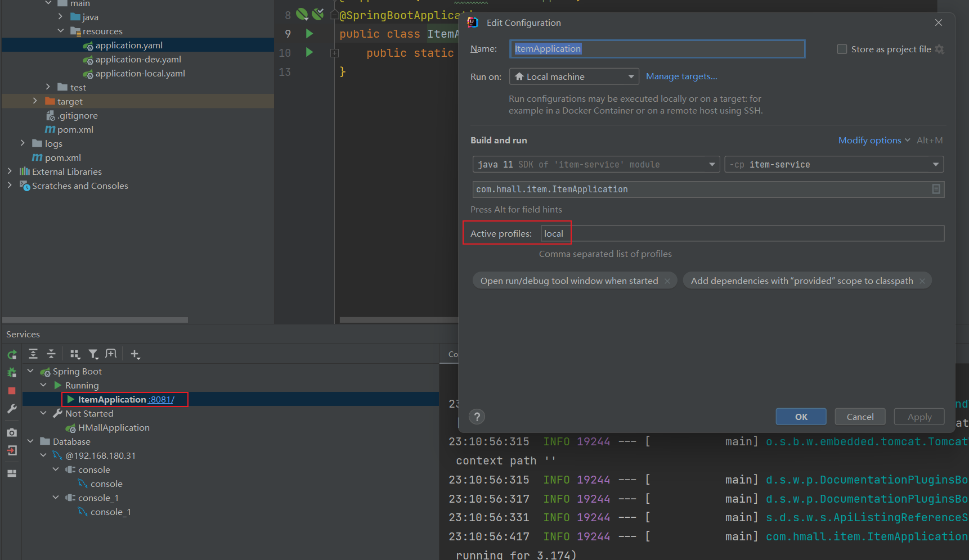Open the Group By options in Services
Image resolution: width=969 pixels, height=560 pixels.
coord(75,354)
